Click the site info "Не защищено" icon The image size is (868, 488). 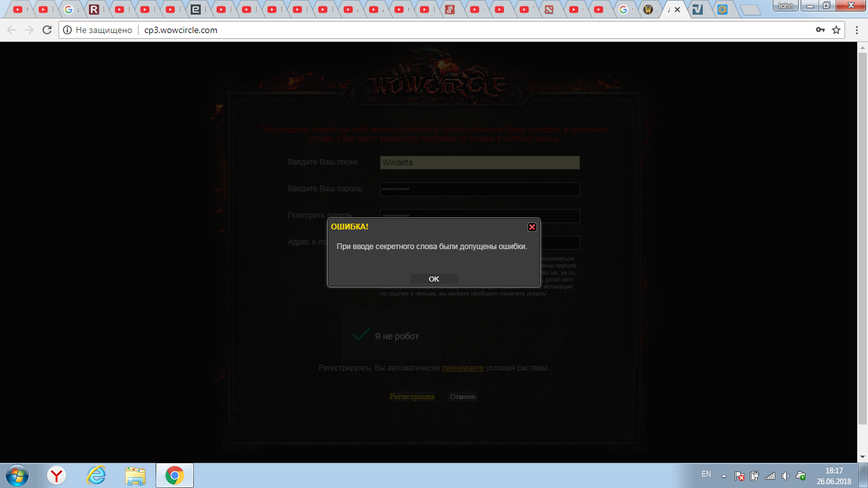(67, 30)
